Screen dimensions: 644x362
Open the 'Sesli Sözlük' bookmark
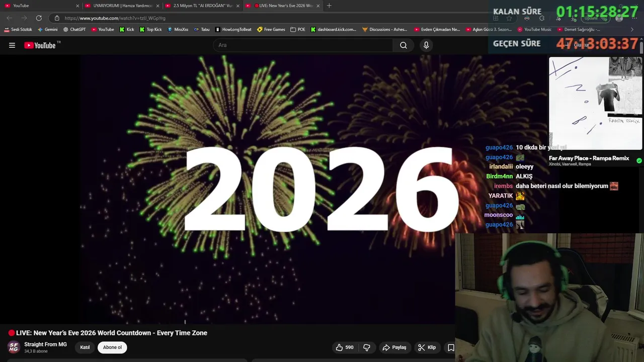tap(18, 30)
